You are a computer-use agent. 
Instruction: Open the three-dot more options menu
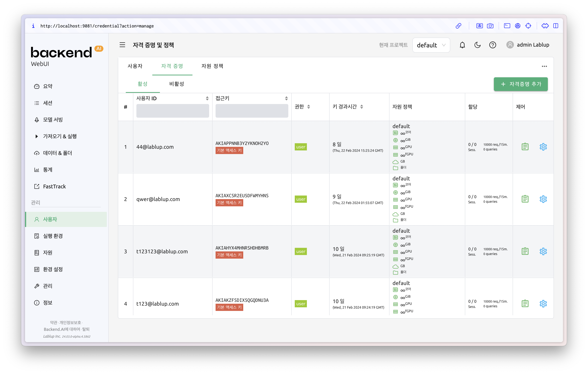(x=544, y=66)
